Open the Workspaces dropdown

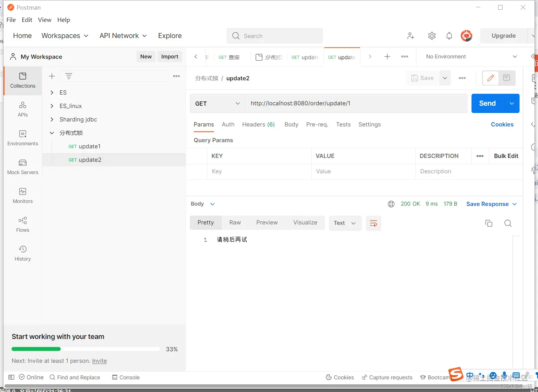pyautogui.click(x=65, y=36)
